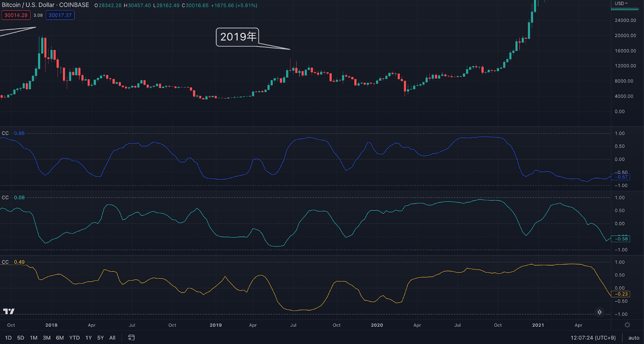Open timezone menu showing UTC+9
644x344 pixels.
(593, 338)
